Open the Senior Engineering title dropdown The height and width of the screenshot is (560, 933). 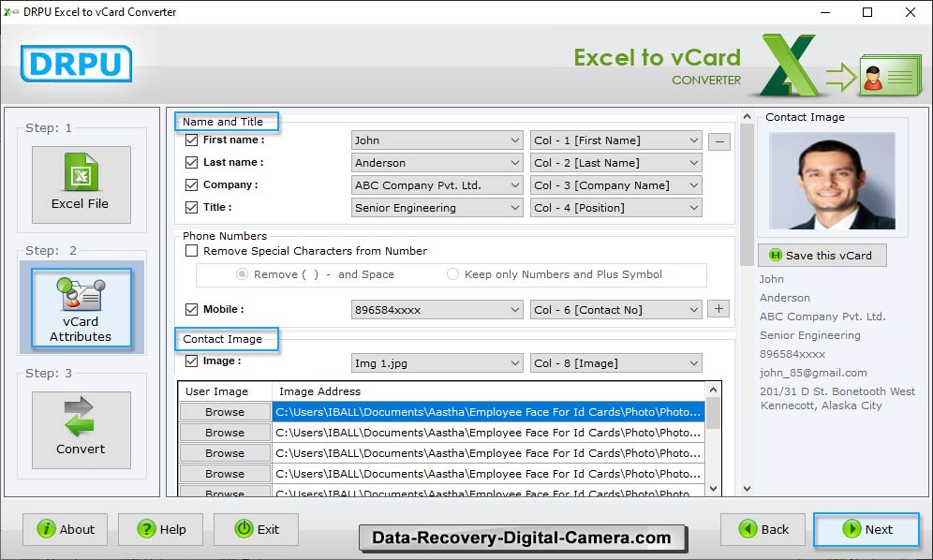[437, 208]
